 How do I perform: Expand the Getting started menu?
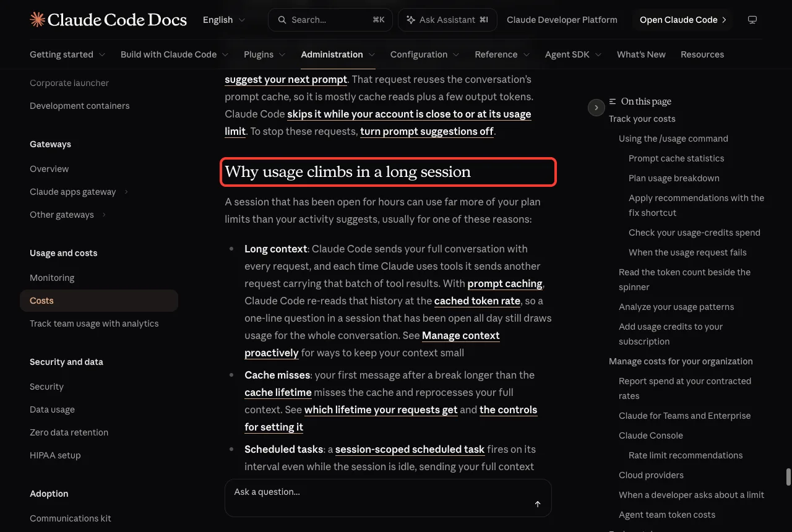(x=67, y=54)
